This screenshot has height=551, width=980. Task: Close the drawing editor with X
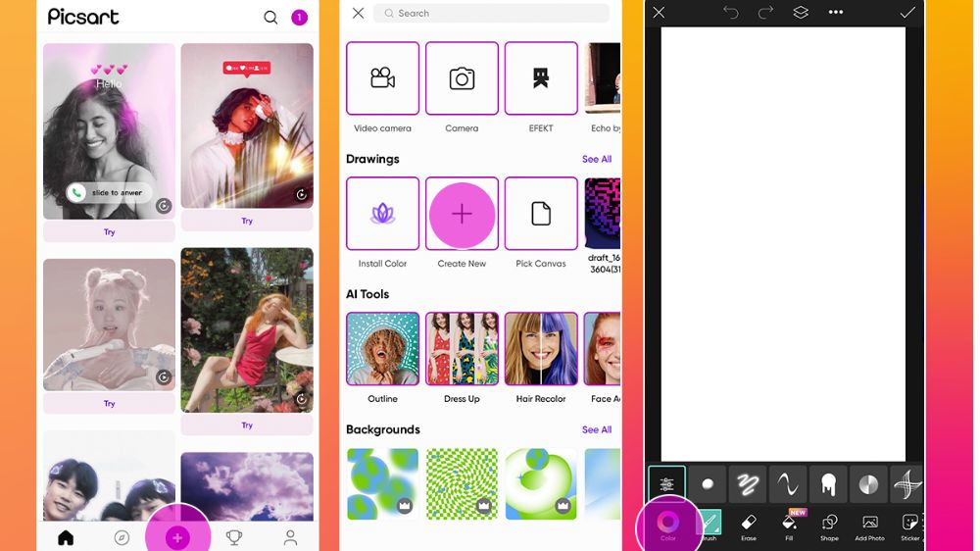pos(659,13)
